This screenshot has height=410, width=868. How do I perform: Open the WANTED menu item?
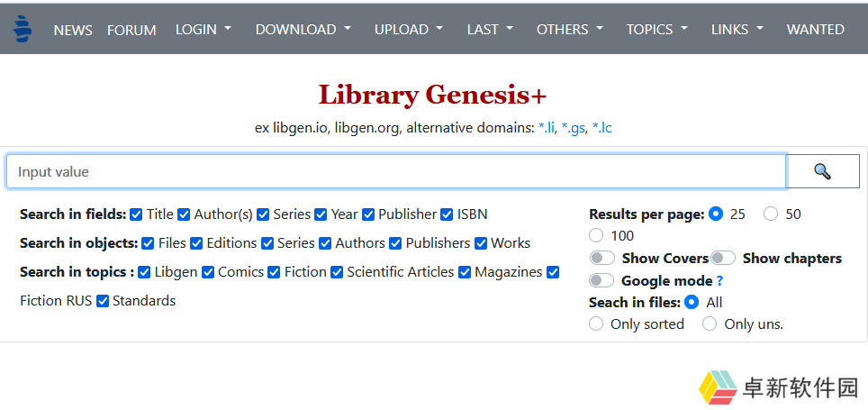(x=816, y=30)
